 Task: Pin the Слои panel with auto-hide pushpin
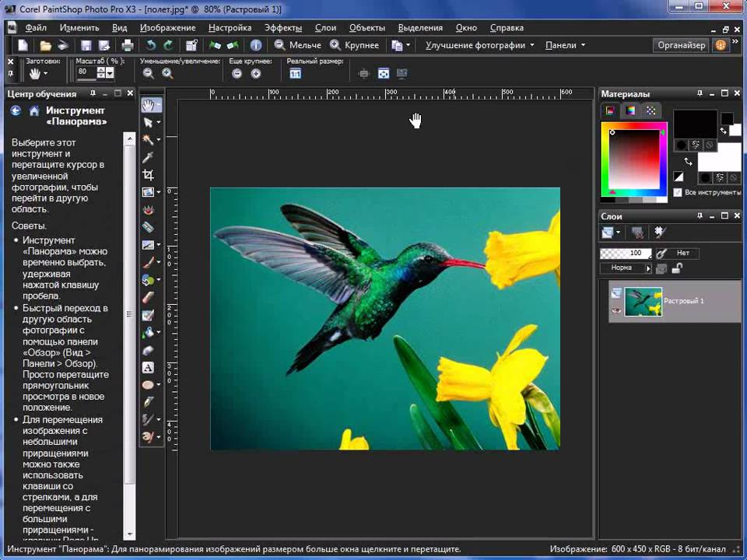(700, 215)
